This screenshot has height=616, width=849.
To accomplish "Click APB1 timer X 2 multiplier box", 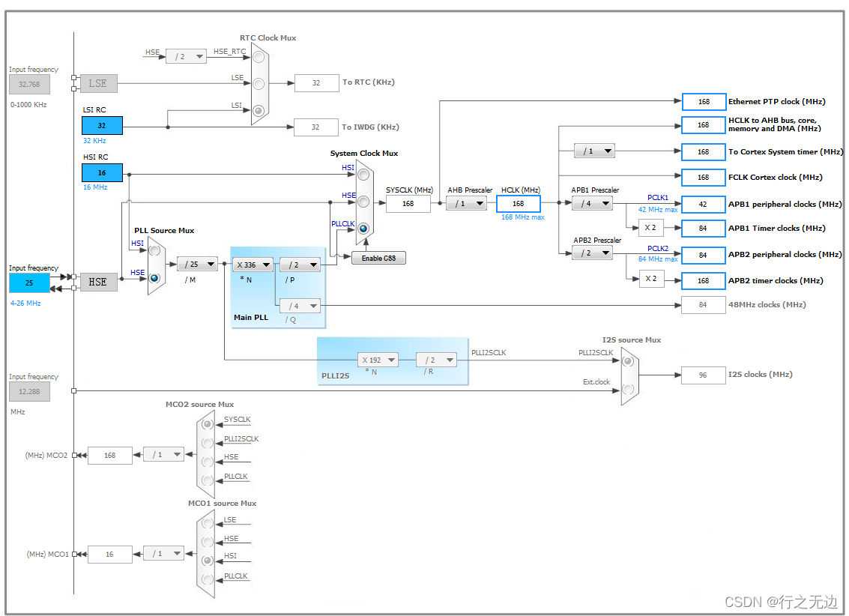I will tap(651, 228).
